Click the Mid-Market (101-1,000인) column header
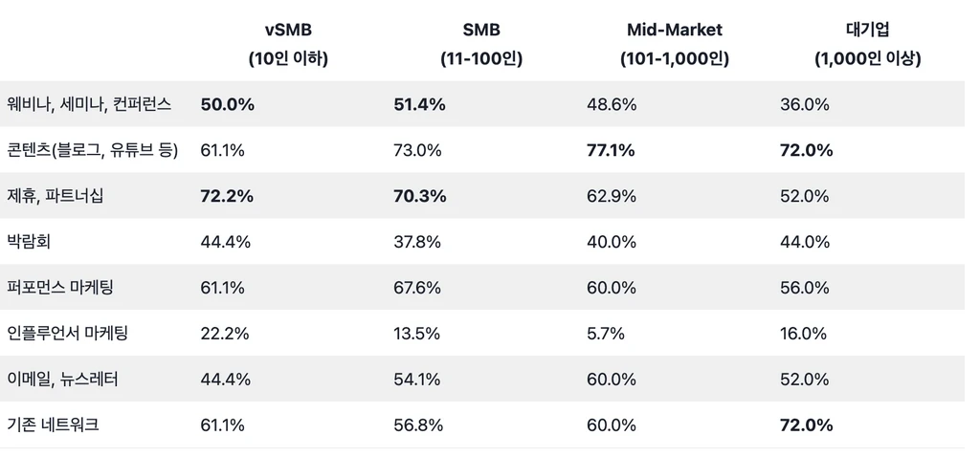Screen dimensions: 980x457 tap(675, 44)
